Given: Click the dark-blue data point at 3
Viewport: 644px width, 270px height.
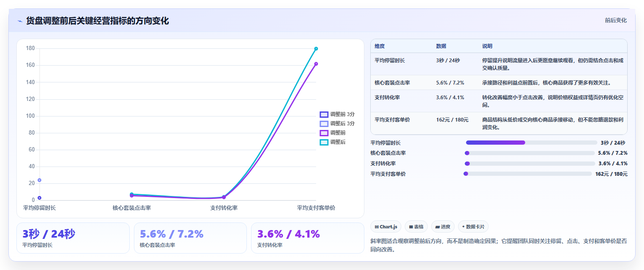Looking at the screenshot, I should tap(39, 198).
